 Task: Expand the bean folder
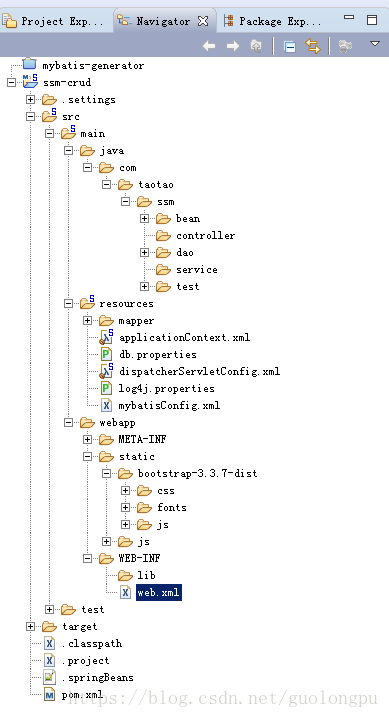[144, 218]
